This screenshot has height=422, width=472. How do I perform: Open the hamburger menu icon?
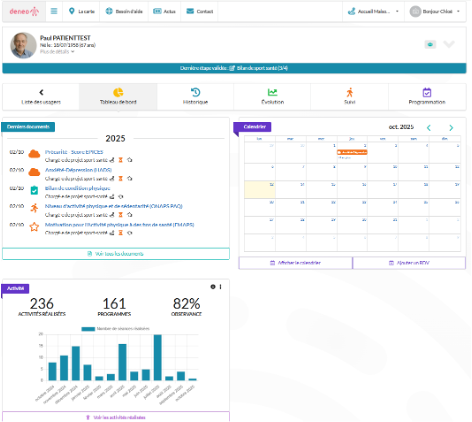coord(54,11)
